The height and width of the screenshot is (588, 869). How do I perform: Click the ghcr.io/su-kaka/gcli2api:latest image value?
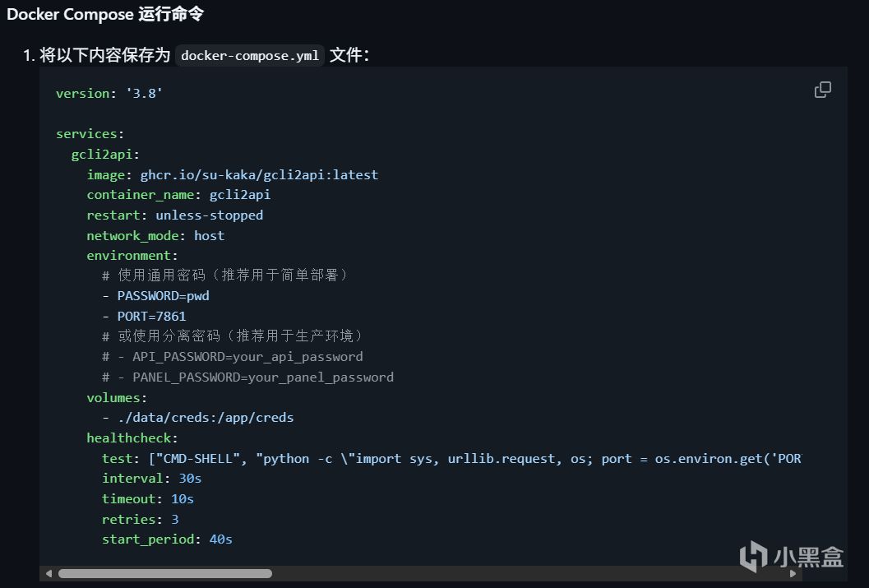click(259, 174)
